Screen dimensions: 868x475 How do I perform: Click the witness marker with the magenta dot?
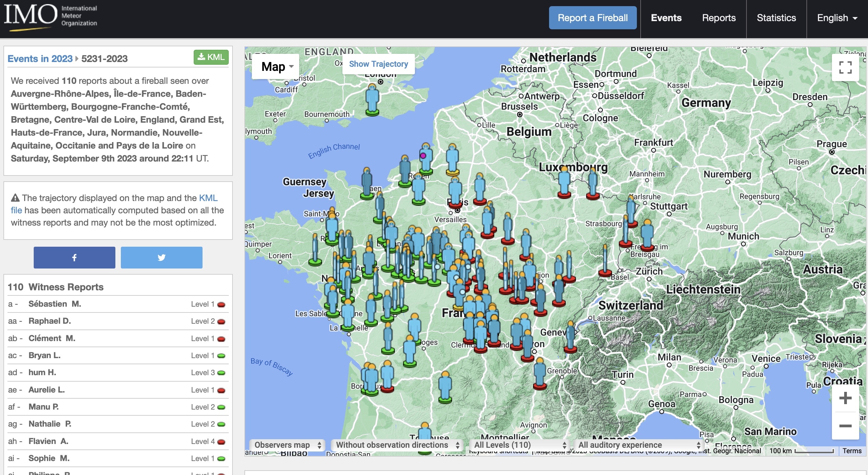[425, 159]
